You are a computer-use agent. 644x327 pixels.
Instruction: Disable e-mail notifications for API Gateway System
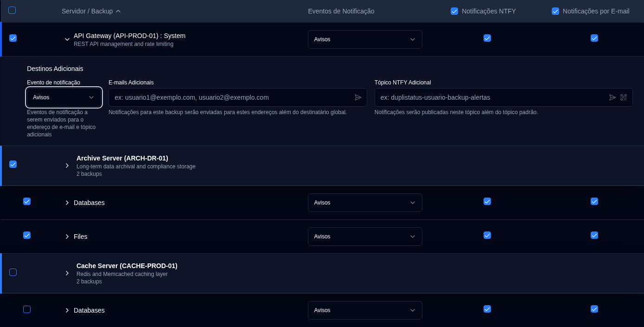tap(594, 38)
